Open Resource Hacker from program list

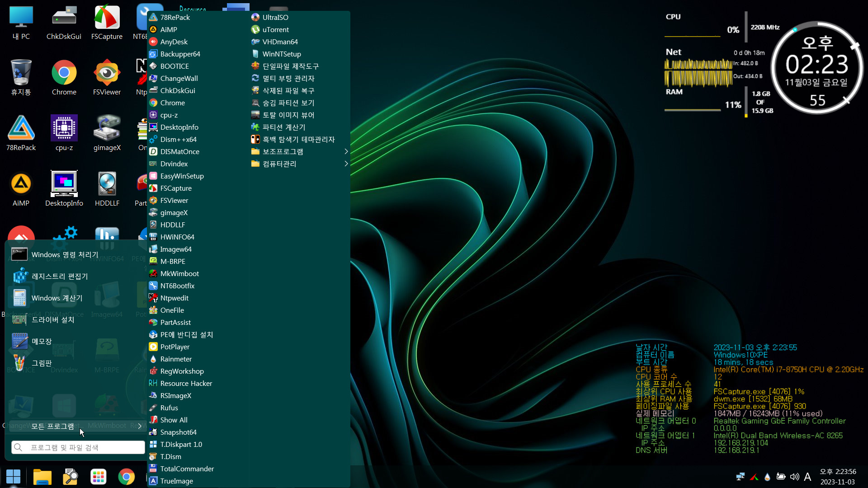coord(197,383)
